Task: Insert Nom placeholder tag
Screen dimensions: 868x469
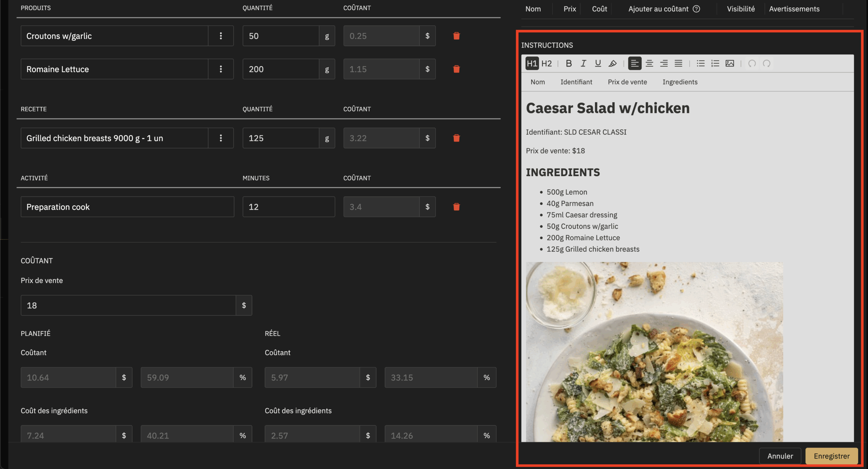Action: pyautogui.click(x=537, y=82)
